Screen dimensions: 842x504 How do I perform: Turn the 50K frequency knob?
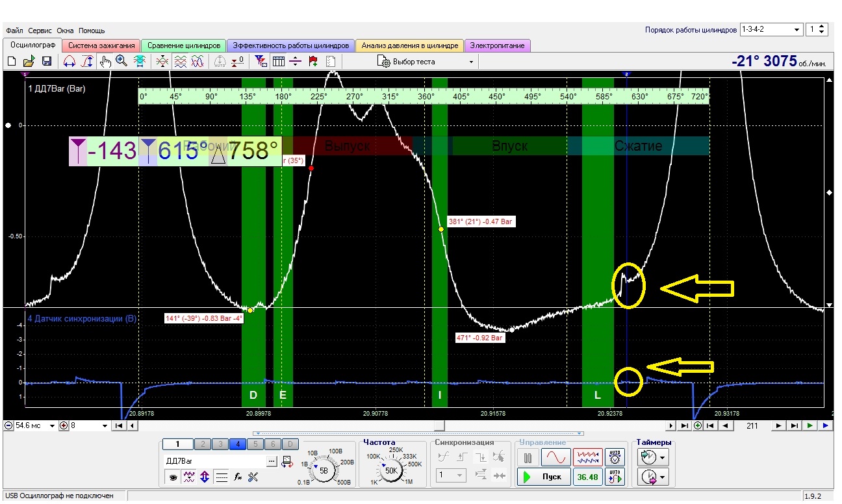pyautogui.click(x=391, y=470)
